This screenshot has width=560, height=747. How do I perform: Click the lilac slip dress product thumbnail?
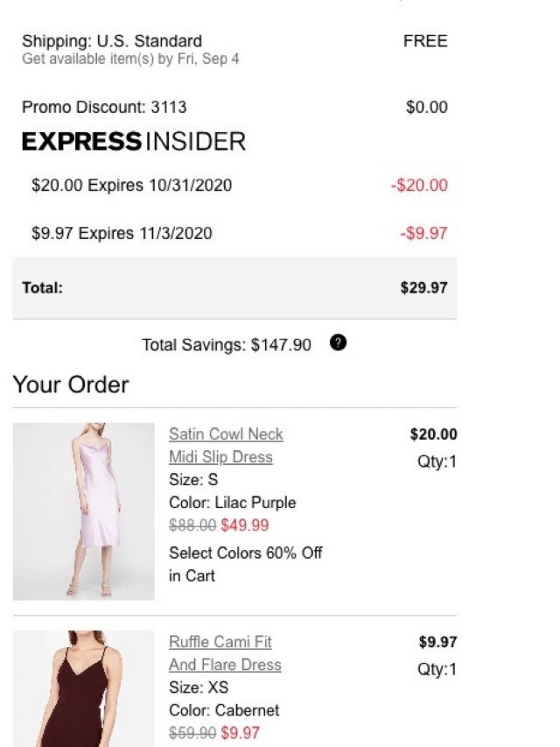click(84, 511)
